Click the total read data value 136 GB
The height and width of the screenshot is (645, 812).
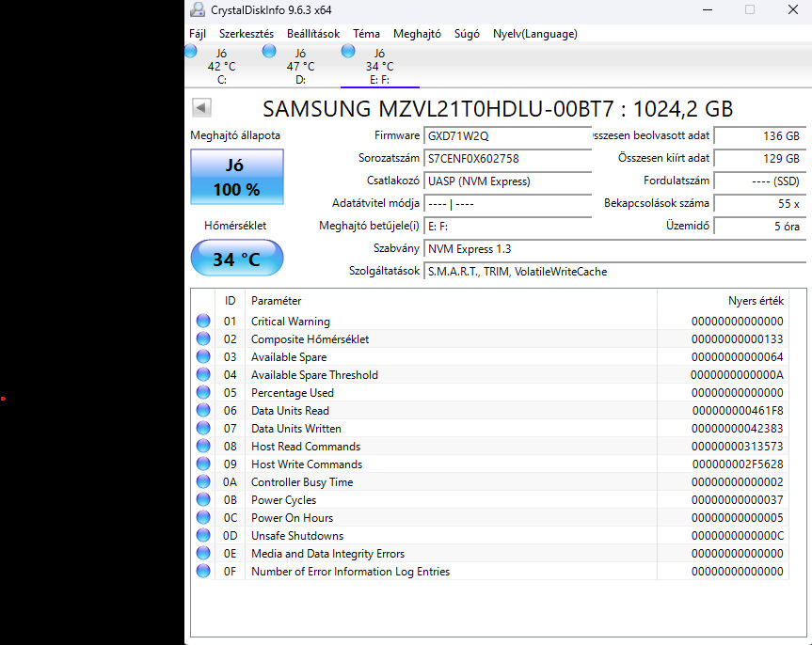click(x=759, y=136)
